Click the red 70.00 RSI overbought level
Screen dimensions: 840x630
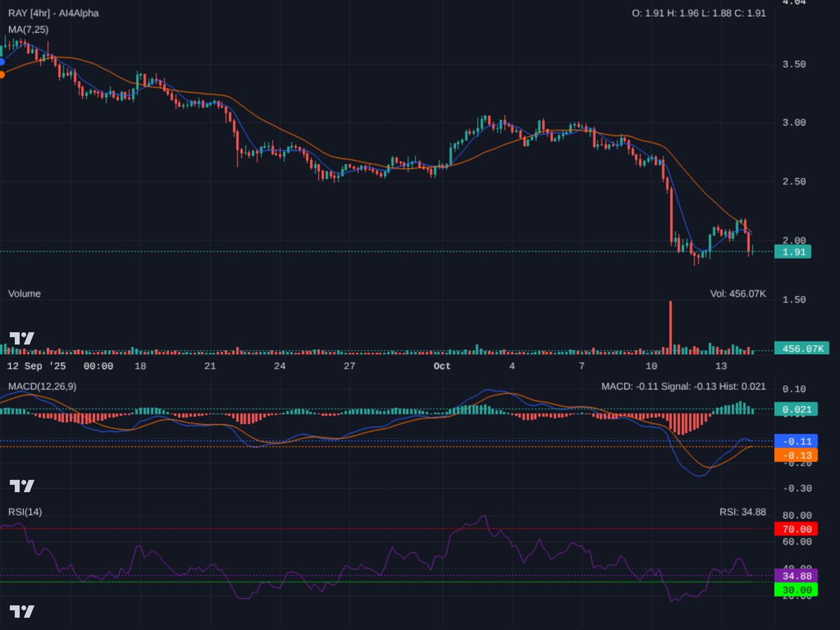(796, 529)
